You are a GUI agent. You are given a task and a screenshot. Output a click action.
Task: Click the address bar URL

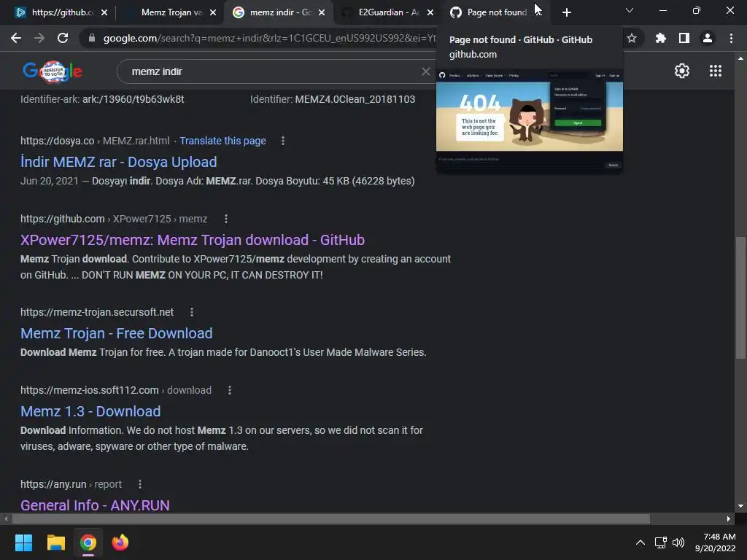point(269,38)
